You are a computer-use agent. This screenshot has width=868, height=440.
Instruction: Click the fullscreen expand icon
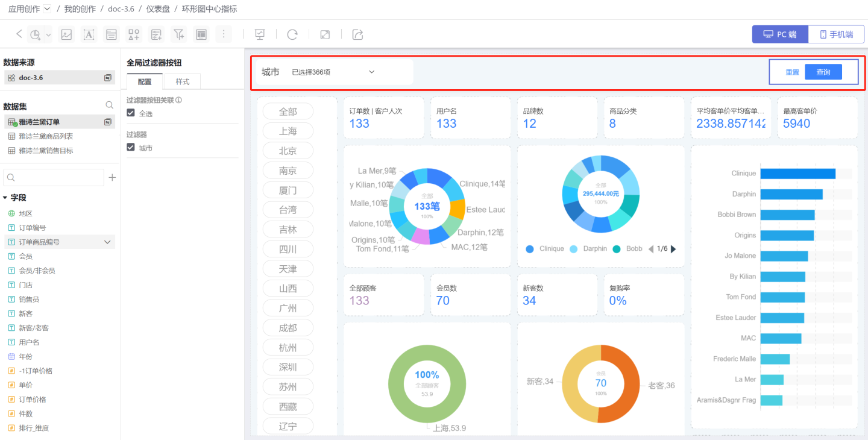coord(325,34)
